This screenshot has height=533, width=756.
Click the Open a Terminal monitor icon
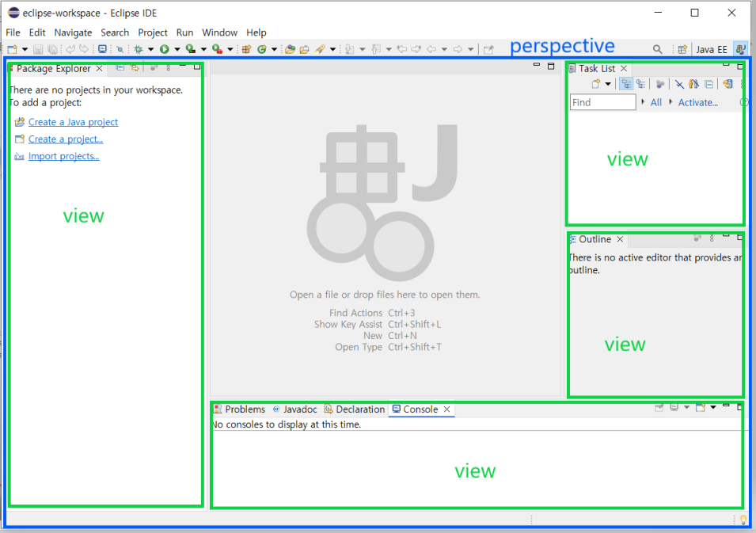(102, 49)
